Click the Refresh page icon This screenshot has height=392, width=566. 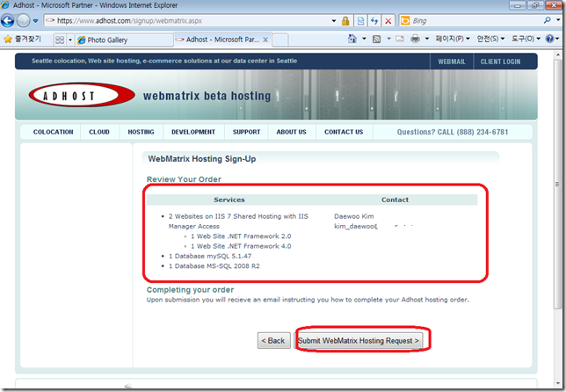(374, 20)
